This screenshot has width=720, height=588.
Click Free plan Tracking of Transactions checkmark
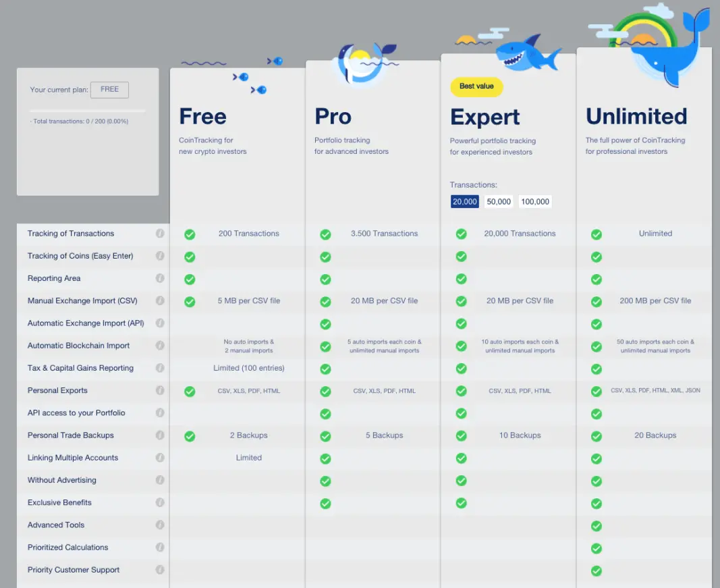tap(190, 234)
